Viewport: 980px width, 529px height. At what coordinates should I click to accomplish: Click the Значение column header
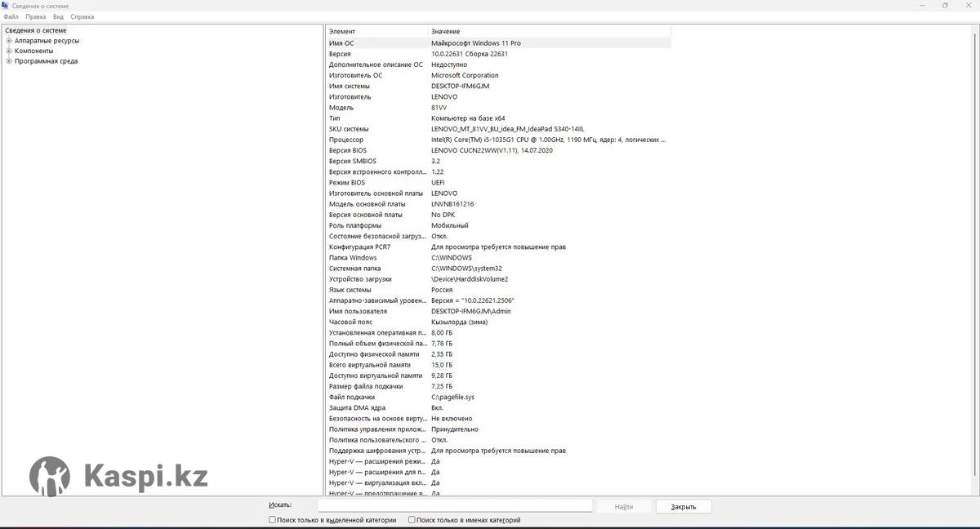coord(550,31)
